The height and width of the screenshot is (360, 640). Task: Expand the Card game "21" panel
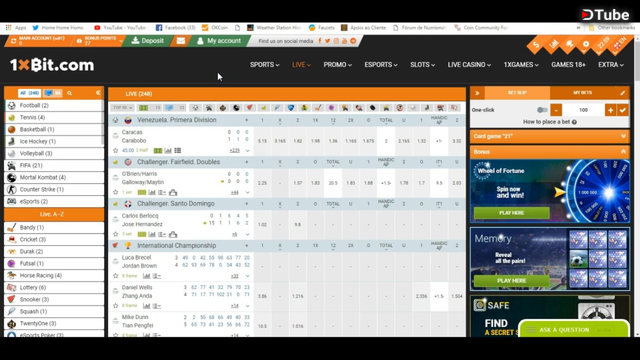(623, 136)
